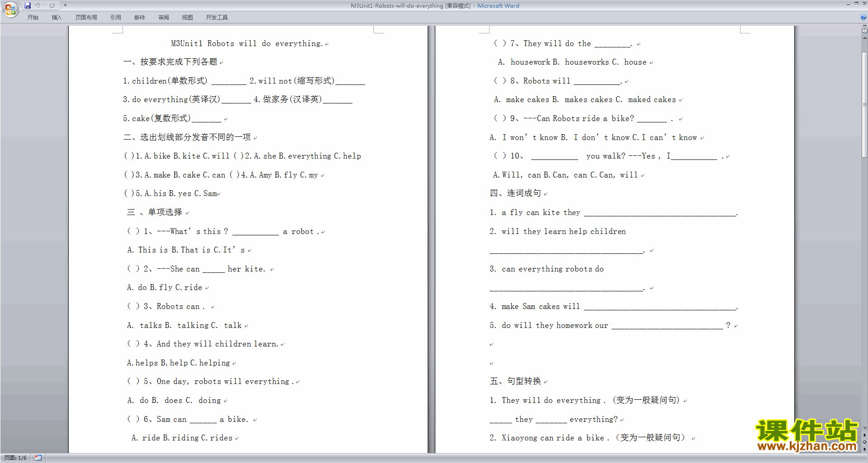The width and height of the screenshot is (868, 463).
Task: Click the heading 五、句型转换
Action: click(x=515, y=381)
